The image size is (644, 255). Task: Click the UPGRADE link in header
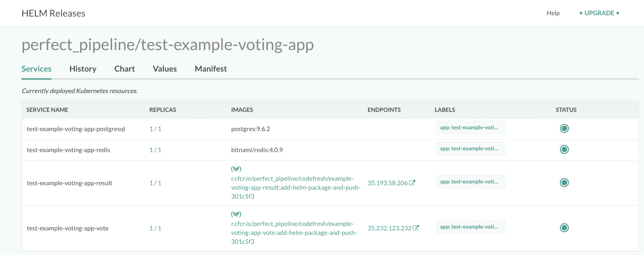click(599, 13)
